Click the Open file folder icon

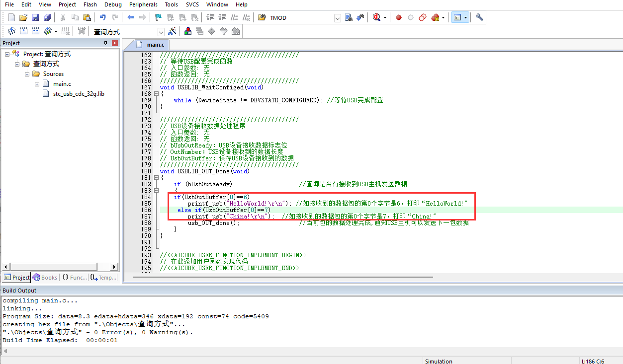click(23, 17)
